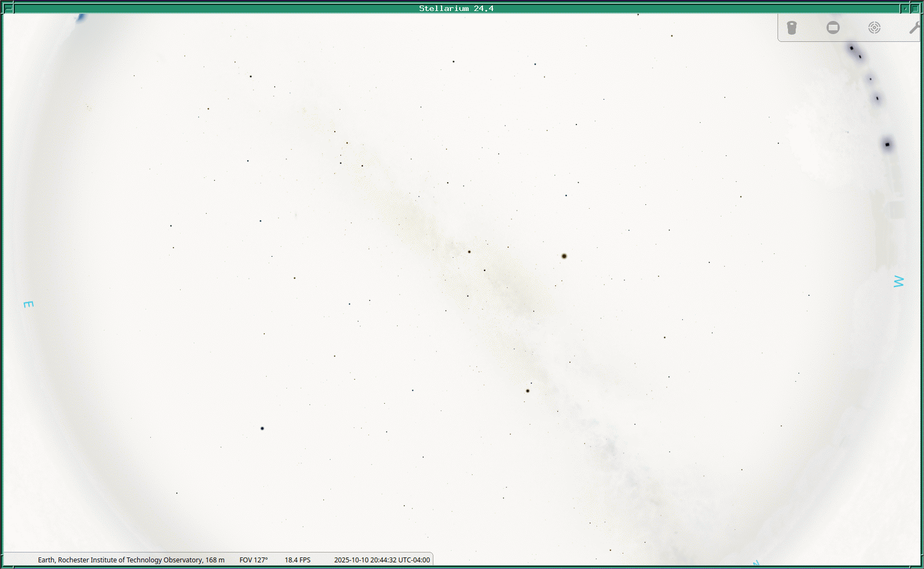Select the brightest star right of the sky center
This screenshot has height=569, width=924.
tap(564, 256)
